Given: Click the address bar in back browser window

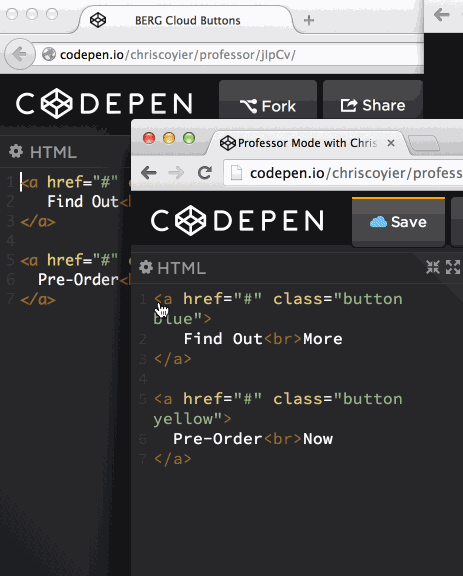Looking at the screenshot, I should tap(228, 55).
